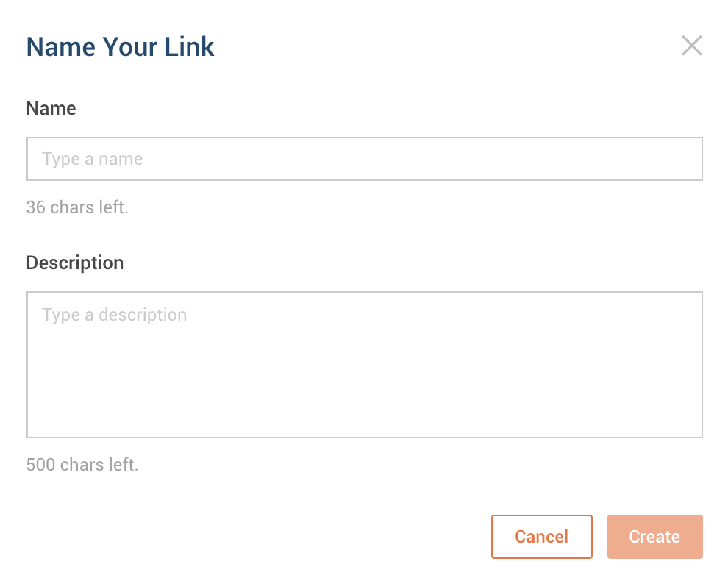Click the Create button
The width and height of the screenshot is (728, 578).
pos(654,537)
